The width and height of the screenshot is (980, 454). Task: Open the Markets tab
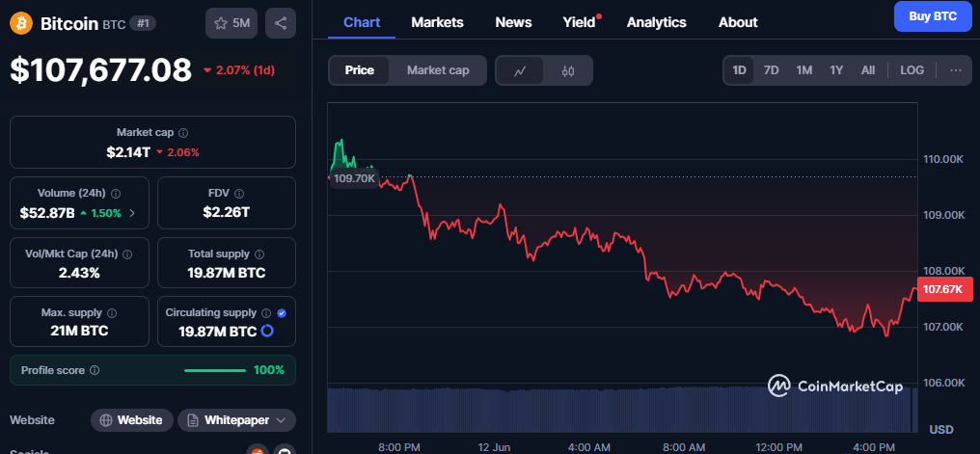438,22
